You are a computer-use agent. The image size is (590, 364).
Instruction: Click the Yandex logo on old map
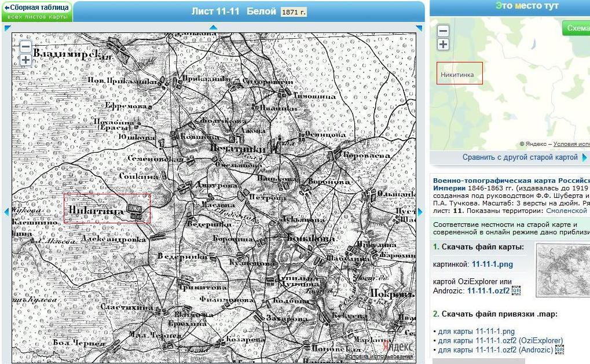[x=397, y=345]
